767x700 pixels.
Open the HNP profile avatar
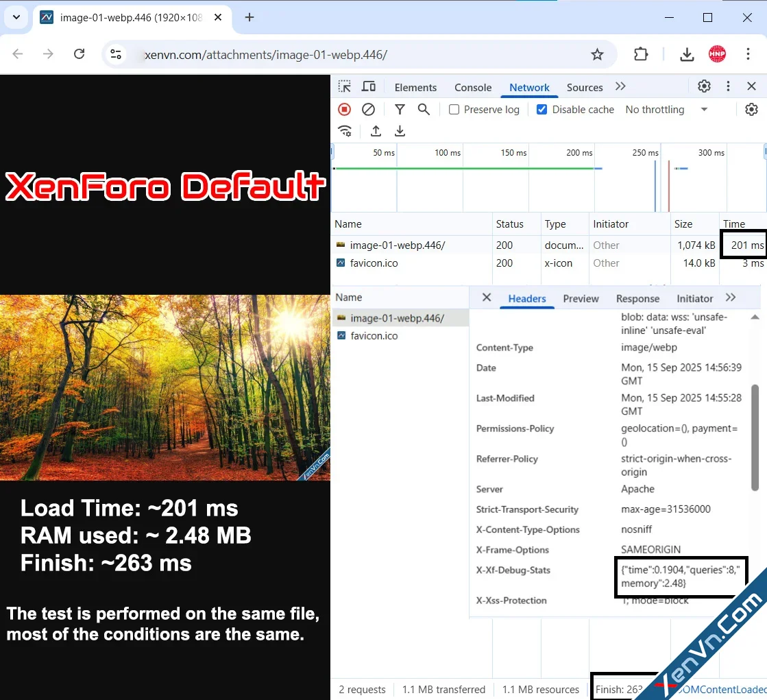(x=717, y=53)
